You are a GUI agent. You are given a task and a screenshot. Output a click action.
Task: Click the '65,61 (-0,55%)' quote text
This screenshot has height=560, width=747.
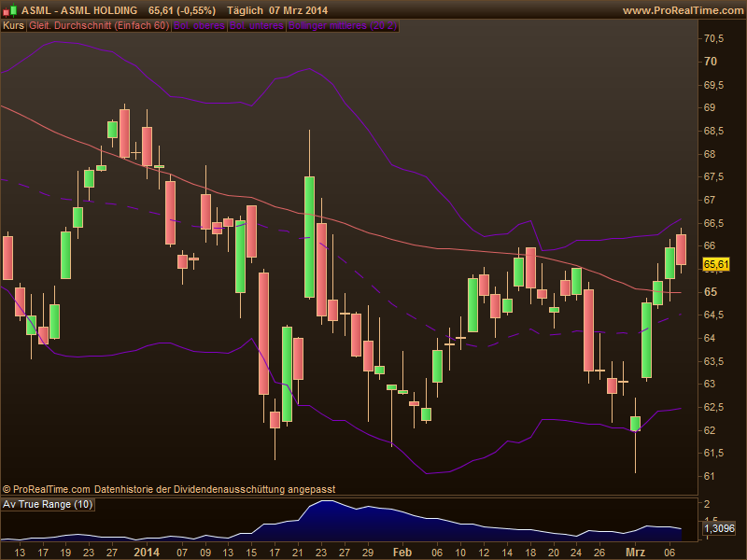point(181,10)
